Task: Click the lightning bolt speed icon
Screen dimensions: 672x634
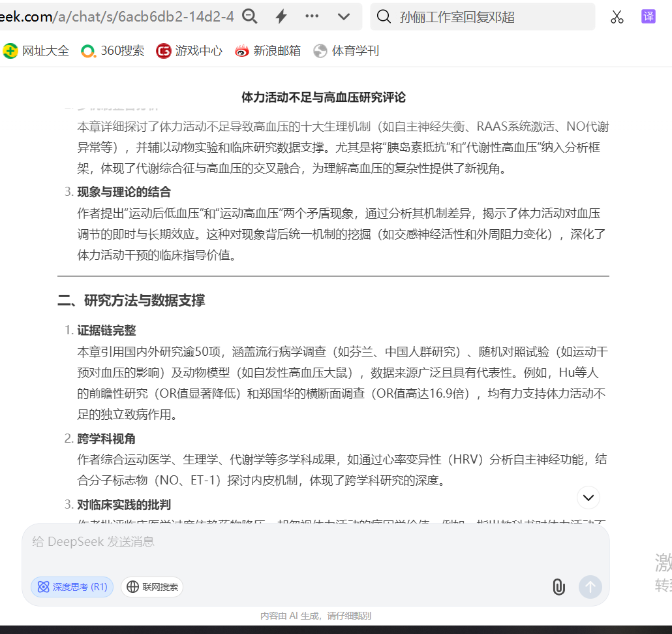Action: [281, 17]
